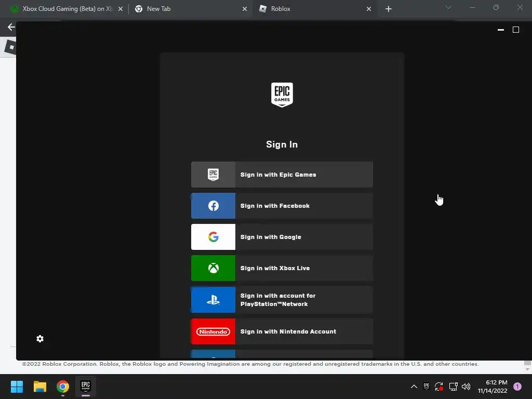This screenshot has height=399, width=532.
Task: Close the New Tab browser tab
Action: [245, 9]
